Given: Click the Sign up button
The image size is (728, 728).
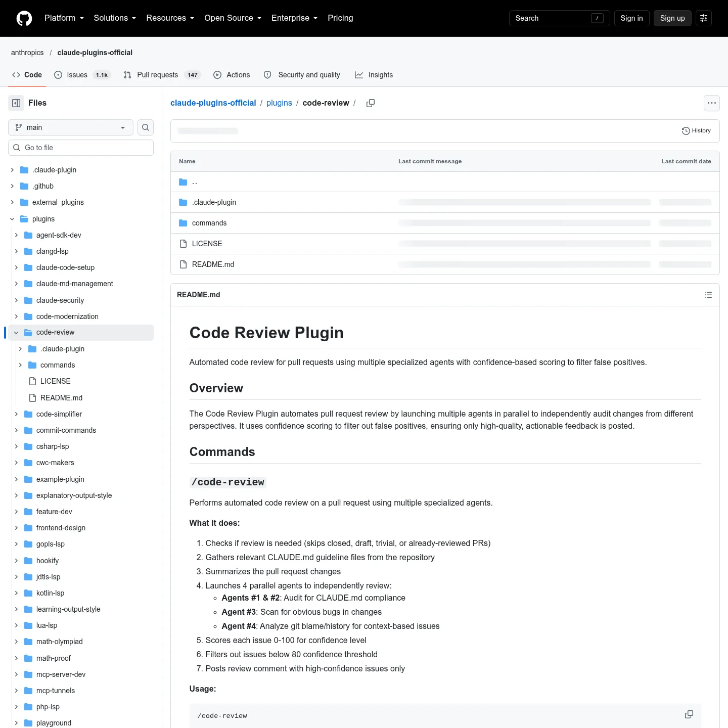Looking at the screenshot, I should 672,18.
